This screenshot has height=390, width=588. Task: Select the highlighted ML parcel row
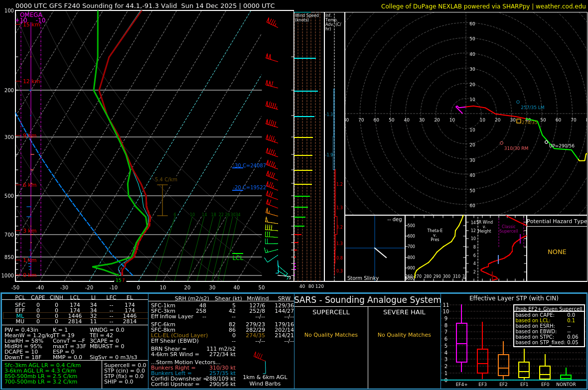pyautogui.click(x=75, y=316)
